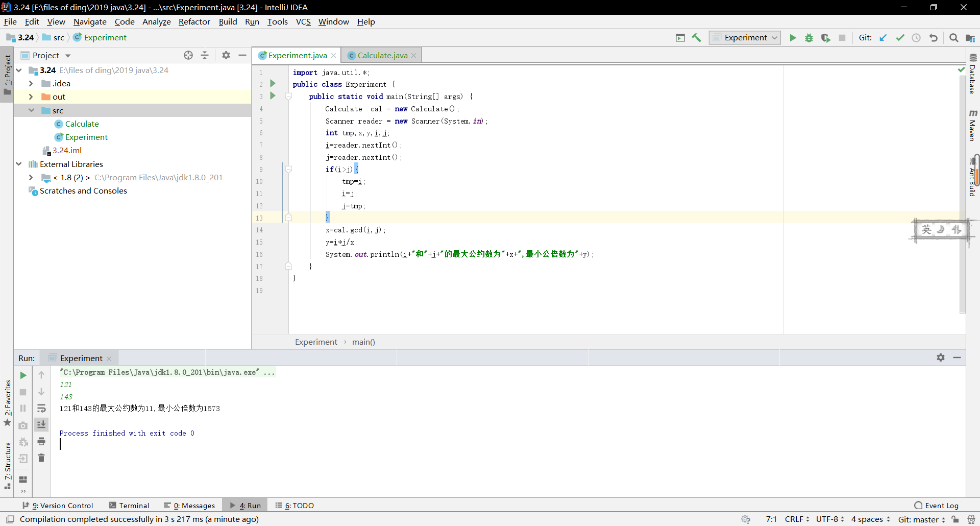Toggle the Z: Structure side tab
The image size is (980, 526).
coord(7,466)
